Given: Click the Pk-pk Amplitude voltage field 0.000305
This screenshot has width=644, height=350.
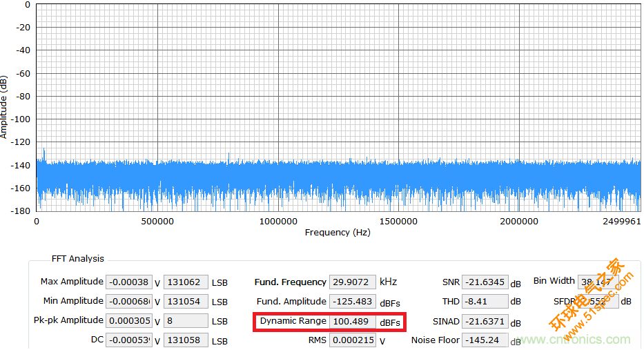Looking at the screenshot, I should pos(129,321).
